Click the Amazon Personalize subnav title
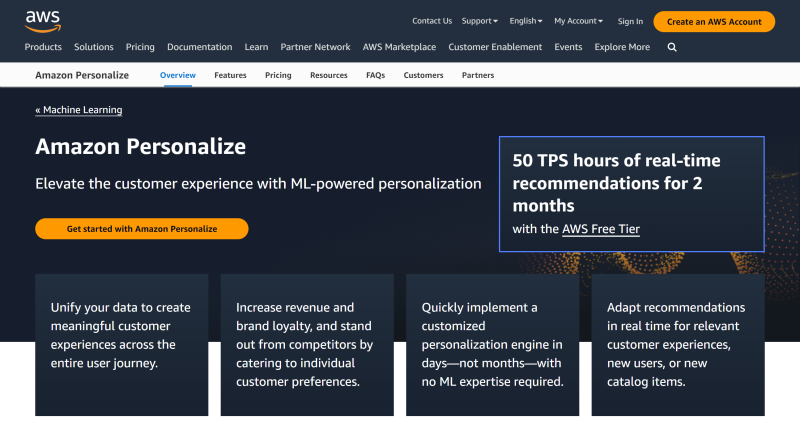The width and height of the screenshot is (800, 434). pos(82,75)
